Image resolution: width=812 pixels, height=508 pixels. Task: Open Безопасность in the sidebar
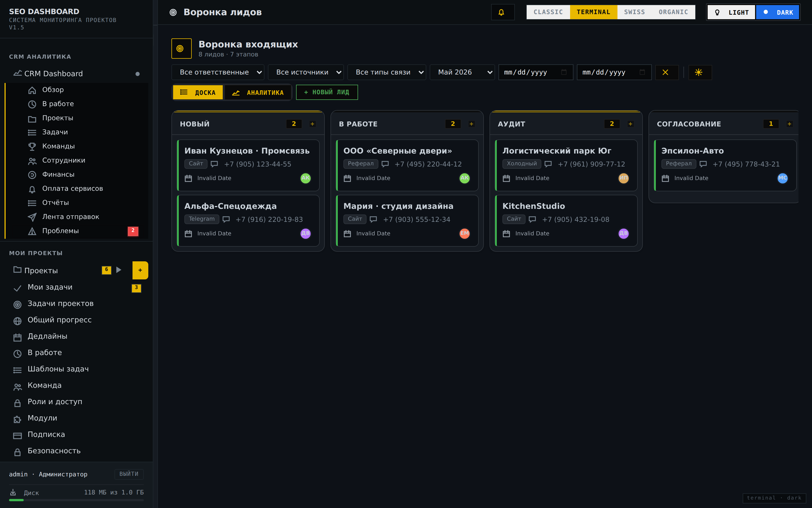76,451
